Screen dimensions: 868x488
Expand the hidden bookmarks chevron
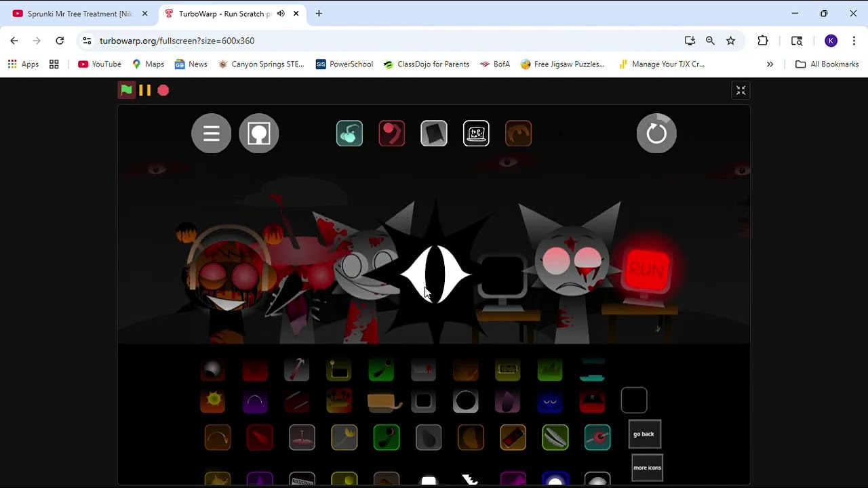click(770, 64)
